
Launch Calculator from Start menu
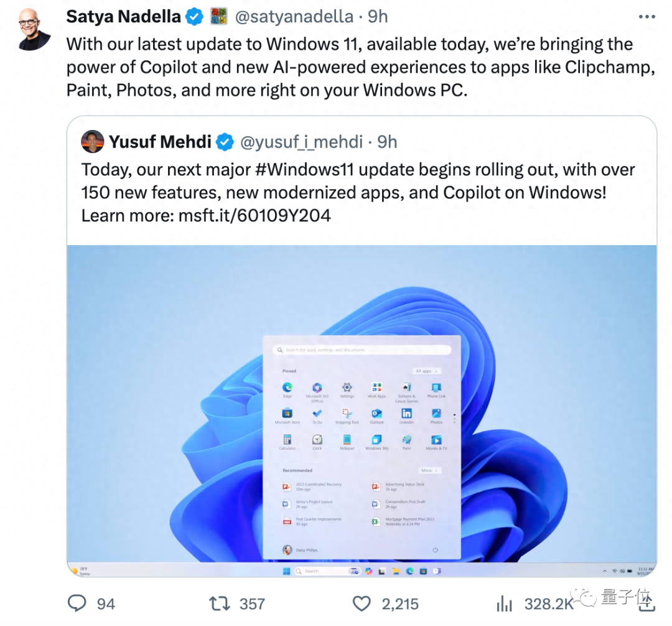click(287, 440)
